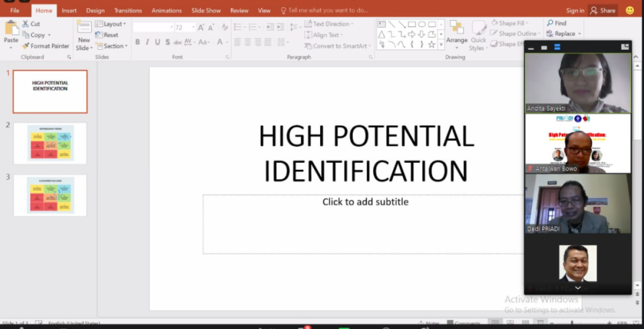Switch to the Insert ribbon tab
Image resolution: width=644 pixels, height=329 pixels.
tap(69, 11)
